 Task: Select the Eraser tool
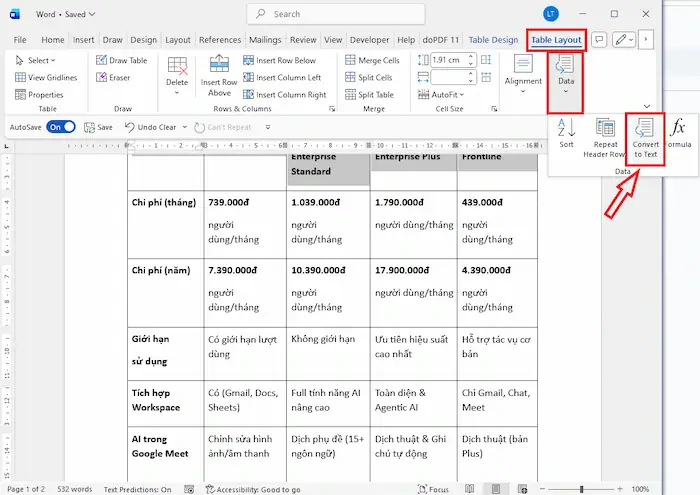click(113, 77)
